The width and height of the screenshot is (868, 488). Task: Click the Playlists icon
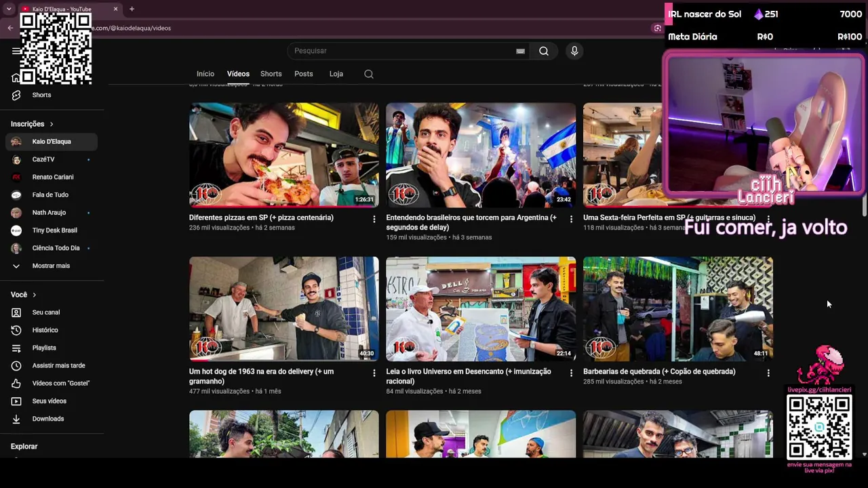pyautogui.click(x=16, y=348)
